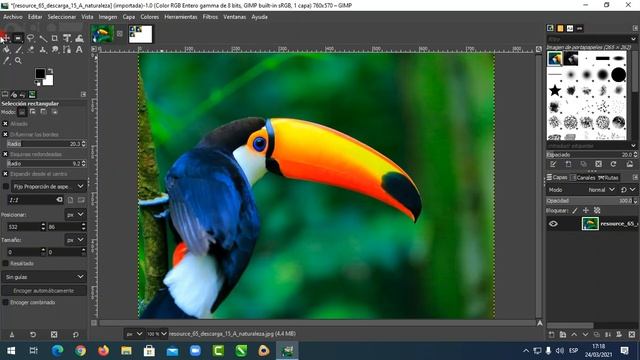The height and width of the screenshot is (360, 640).
Task: Reset colors to default black and white
Action: click(38, 83)
